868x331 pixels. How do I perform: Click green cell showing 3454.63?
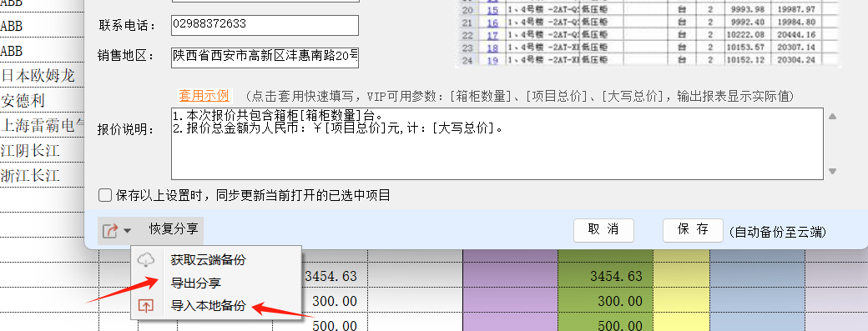(x=606, y=276)
